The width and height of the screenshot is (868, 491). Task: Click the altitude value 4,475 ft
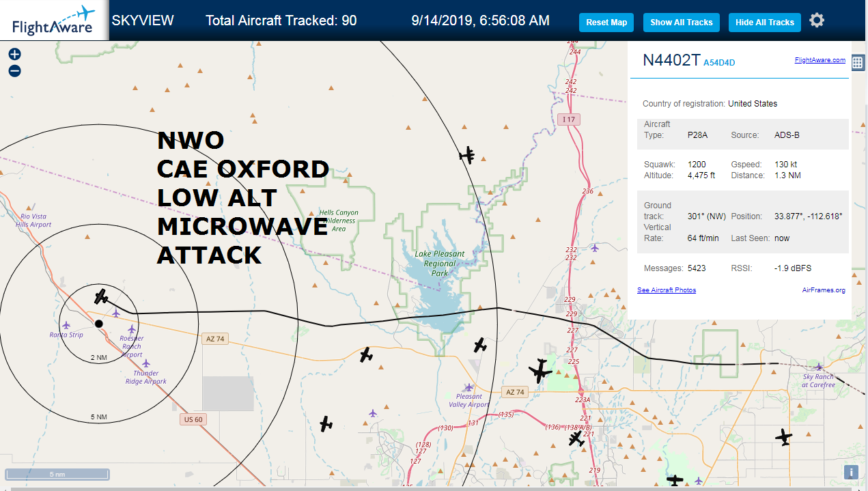pyautogui.click(x=701, y=176)
